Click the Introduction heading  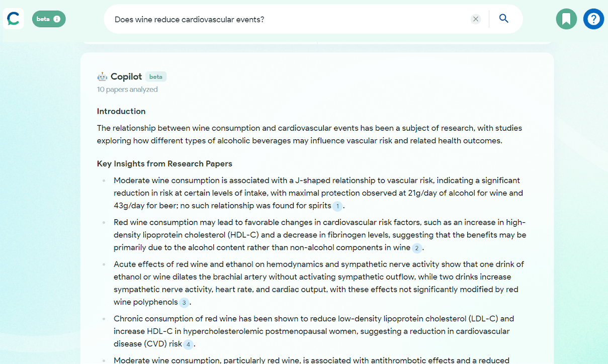point(121,111)
